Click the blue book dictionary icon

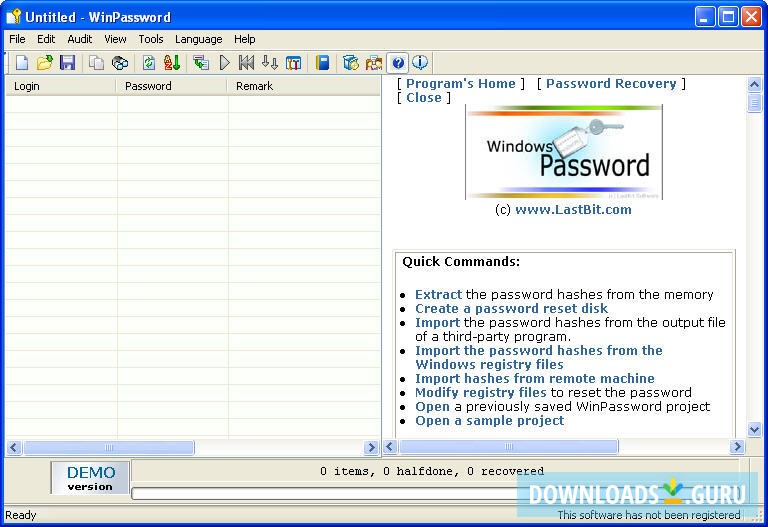click(322, 63)
